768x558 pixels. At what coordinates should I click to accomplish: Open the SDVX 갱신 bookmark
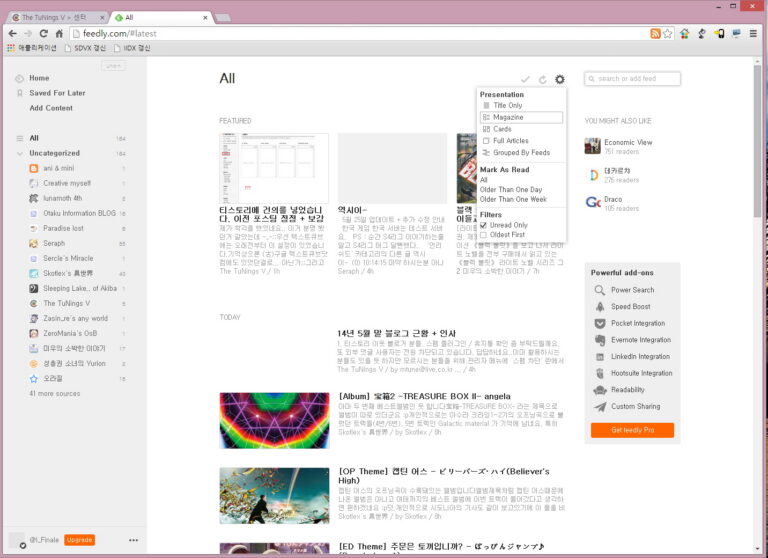point(85,49)
